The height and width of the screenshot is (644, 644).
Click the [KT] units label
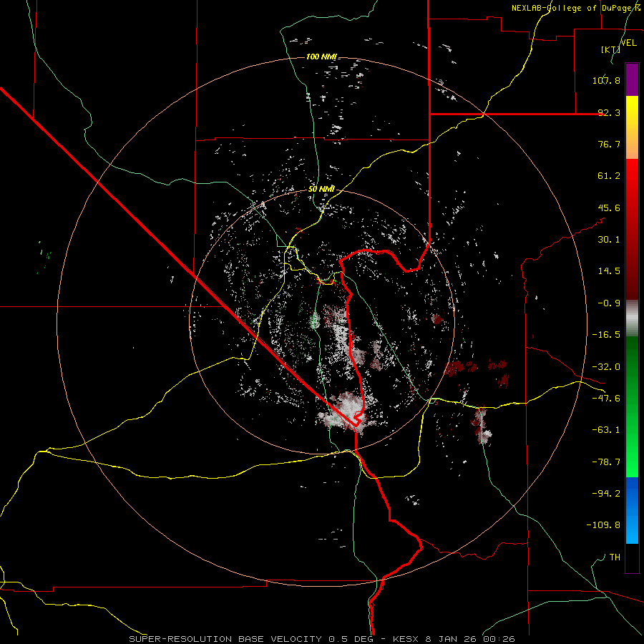point(611,49)
